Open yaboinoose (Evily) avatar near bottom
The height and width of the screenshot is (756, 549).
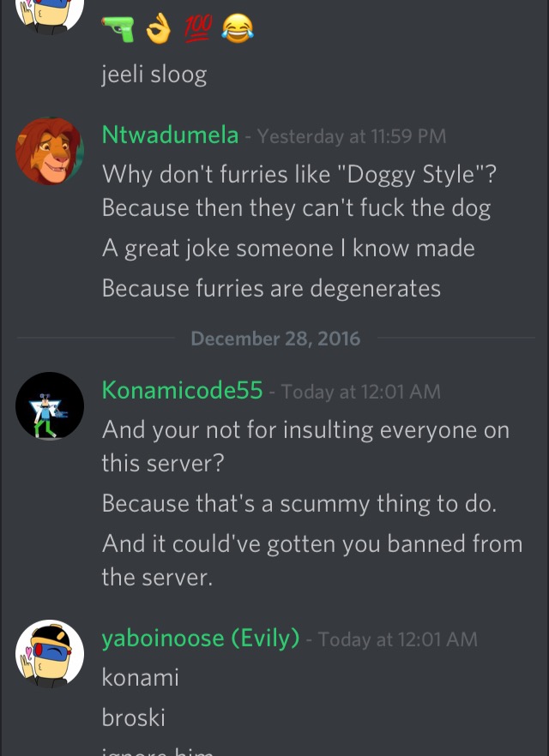tap(50, 654)
